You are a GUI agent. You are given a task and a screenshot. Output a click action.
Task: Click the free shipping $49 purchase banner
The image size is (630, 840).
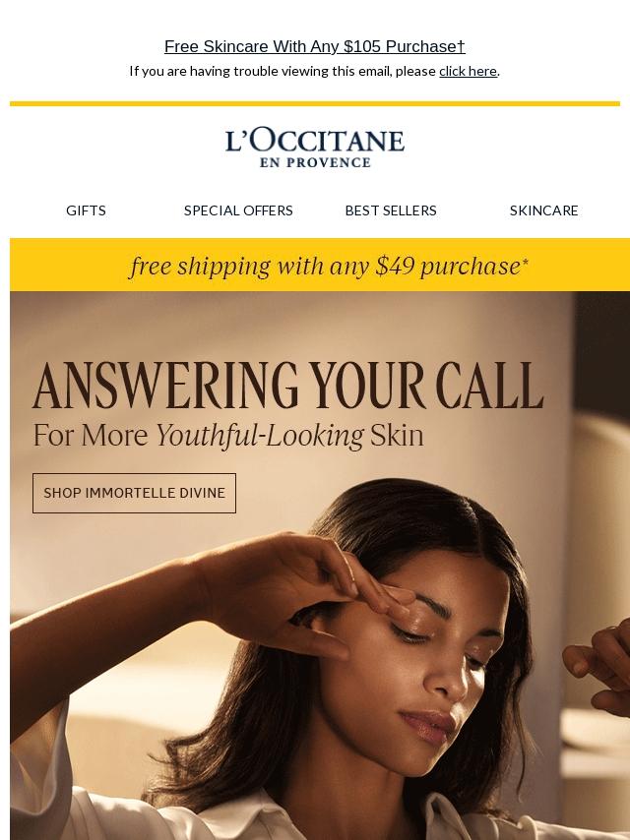tap(320, 265)
